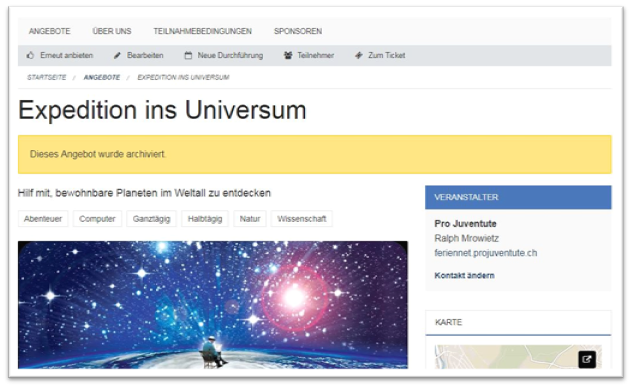Click the calendar icon for Neue Durchführung
The width and height of the screenshot is (631, 387).
pyautogui.click(x=188, y=56)
